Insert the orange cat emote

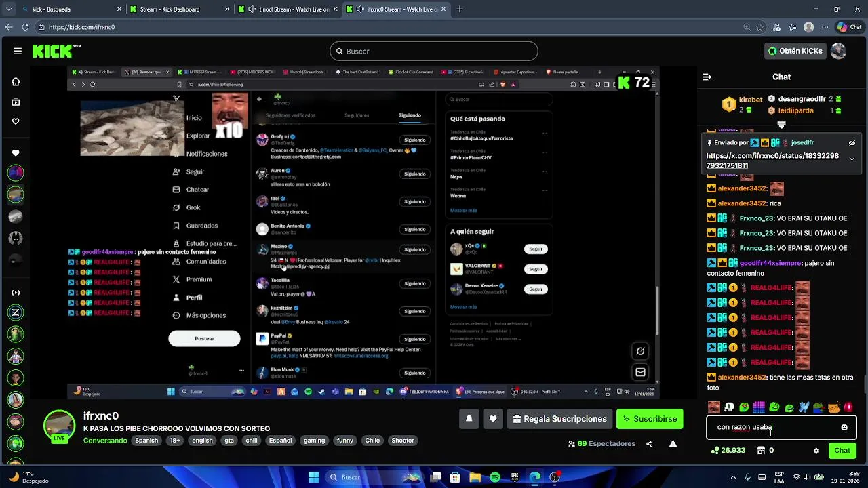point(834,407)
